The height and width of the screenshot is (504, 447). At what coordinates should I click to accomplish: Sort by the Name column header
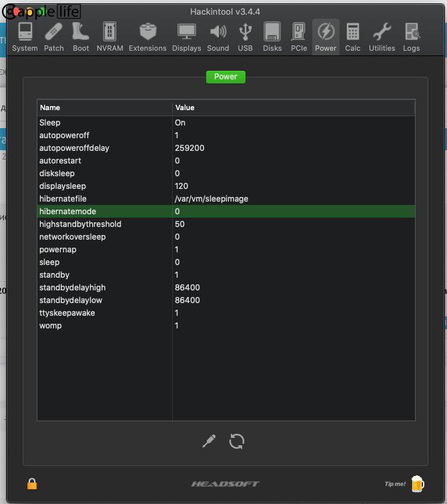[x=105, y=107]
